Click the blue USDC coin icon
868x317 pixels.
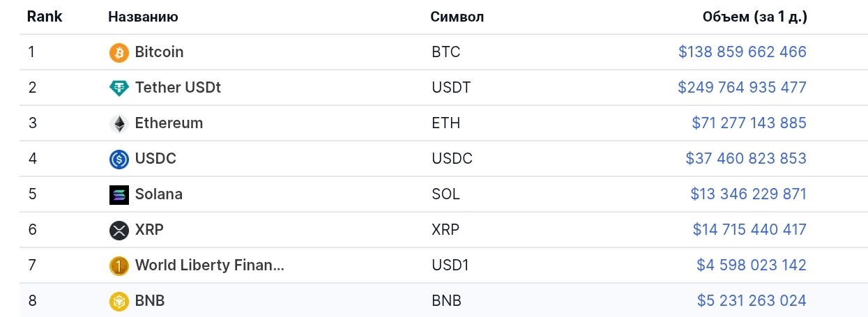119,160
